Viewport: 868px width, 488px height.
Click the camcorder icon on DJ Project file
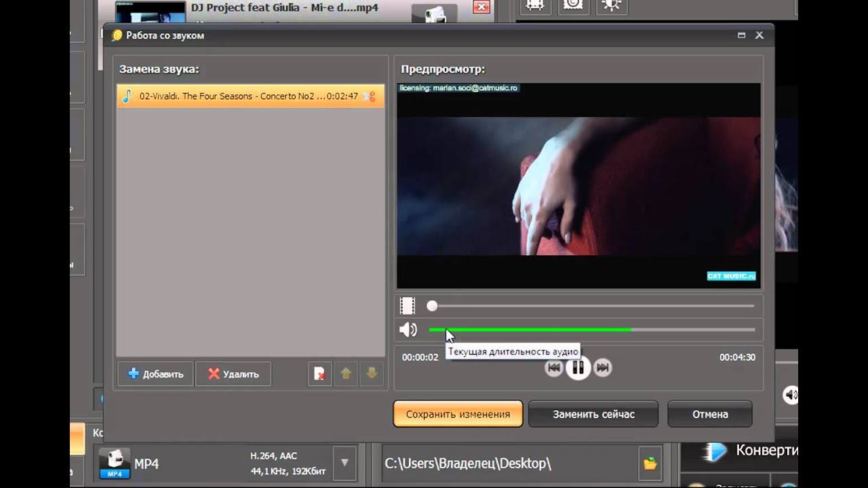(x=434, y=14)
